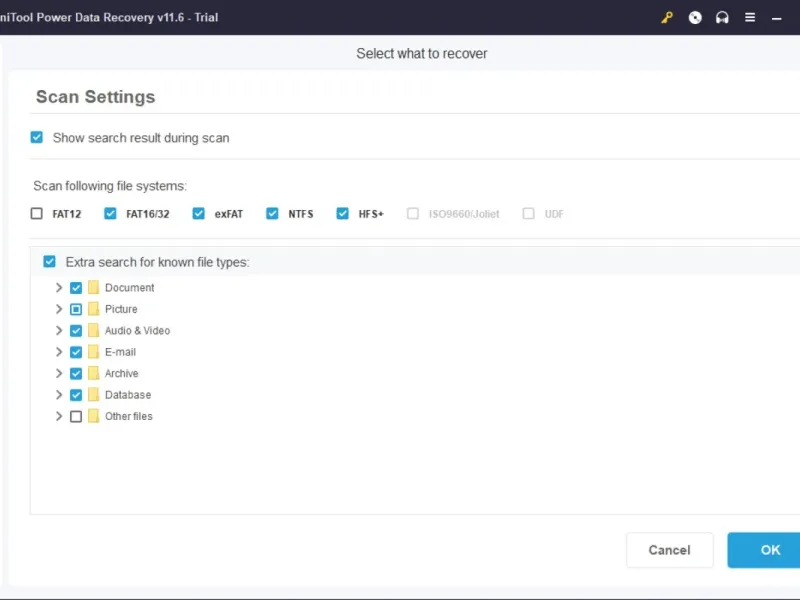Viewport: 800px width, 600px height.
Task: Check the Other files checkbox
Action: 76,416
